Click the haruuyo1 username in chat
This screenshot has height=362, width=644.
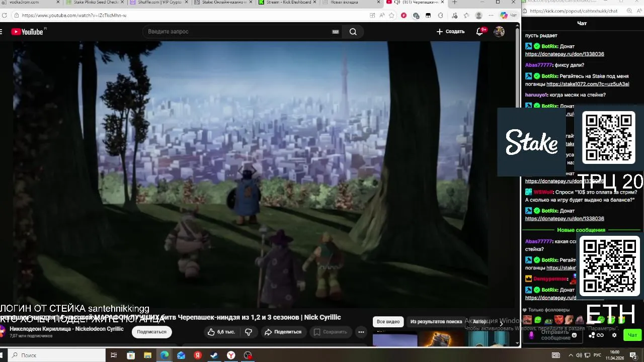(536, 95)
